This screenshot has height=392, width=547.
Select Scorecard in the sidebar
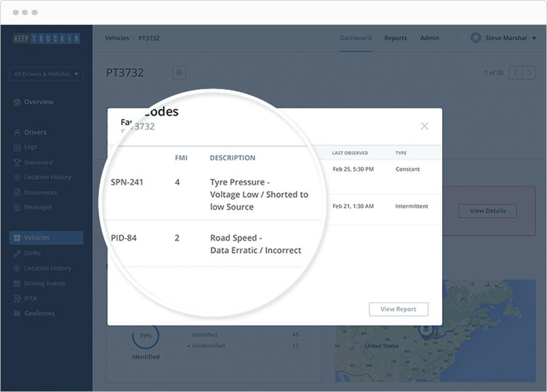coord(38,163)
